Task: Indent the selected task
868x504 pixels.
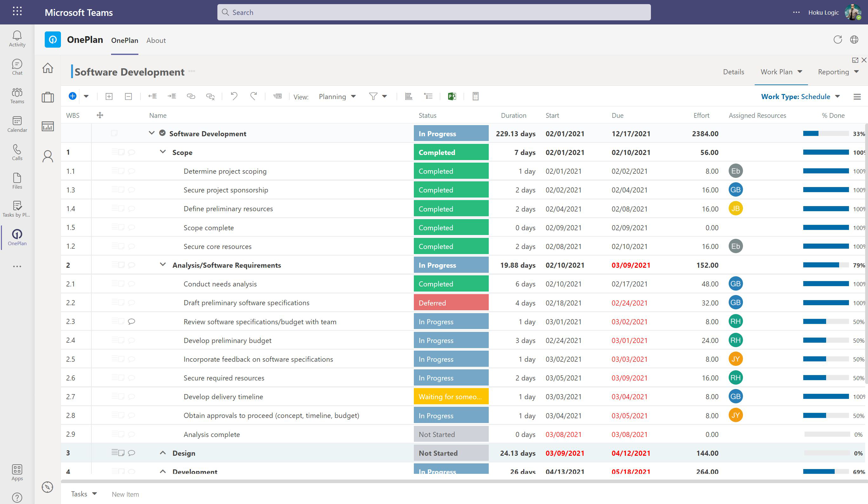Action: 171,96
